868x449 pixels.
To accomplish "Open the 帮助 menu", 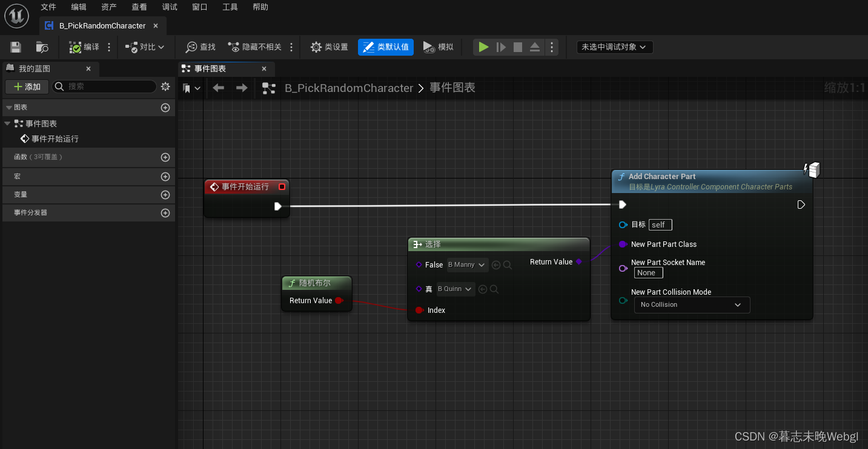I will click(x=260, y=7).
